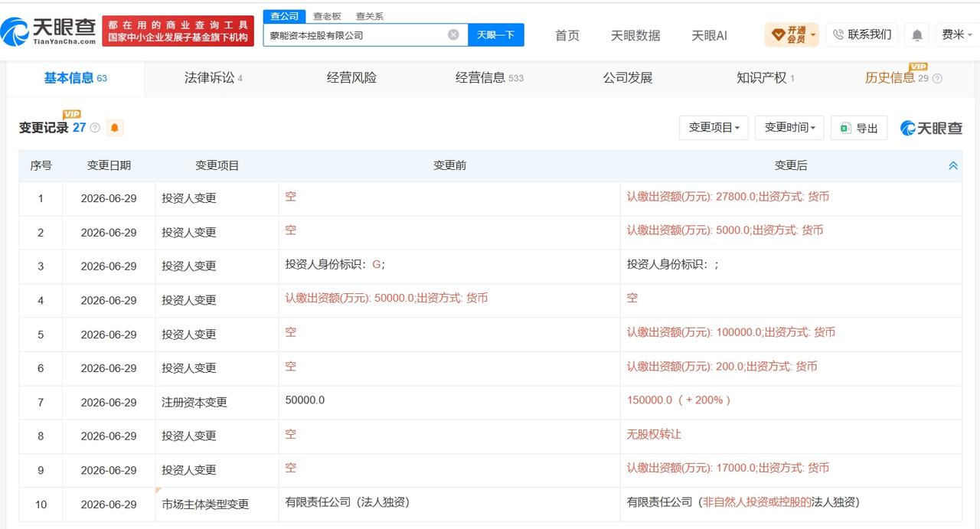Clear the search box with the X icon
This screenshot has width=980, height=529.
(x=453, y=34)
